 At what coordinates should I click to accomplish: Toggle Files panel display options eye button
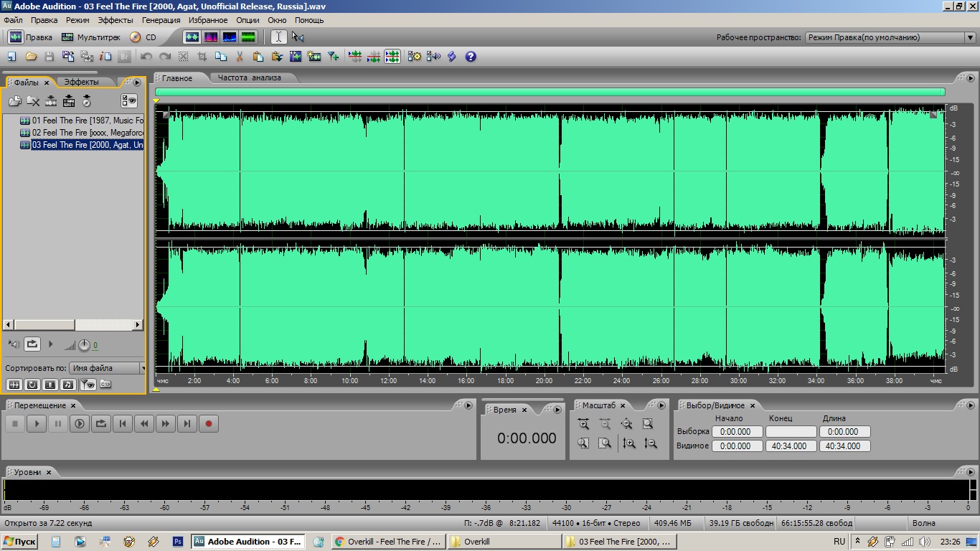coord(129,101)
